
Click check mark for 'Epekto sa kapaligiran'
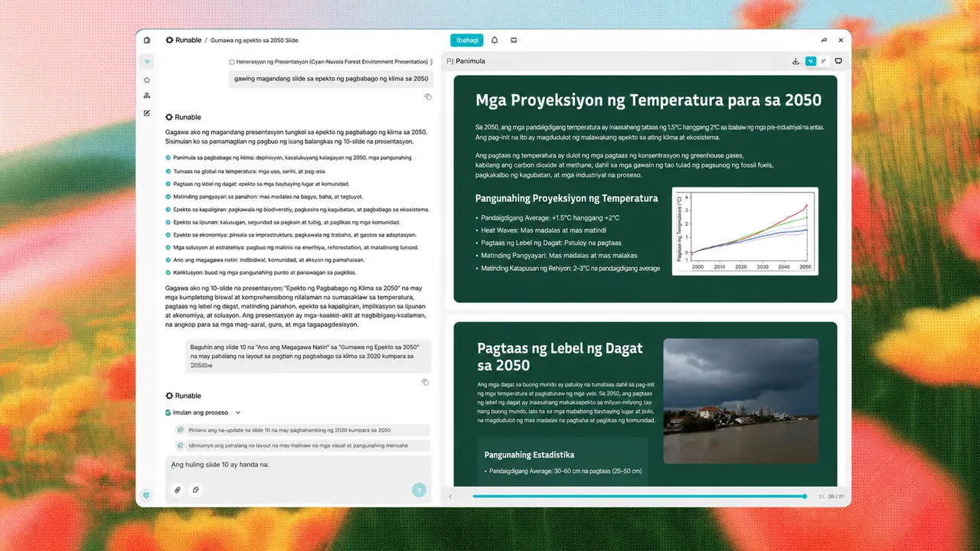point(168,209)
